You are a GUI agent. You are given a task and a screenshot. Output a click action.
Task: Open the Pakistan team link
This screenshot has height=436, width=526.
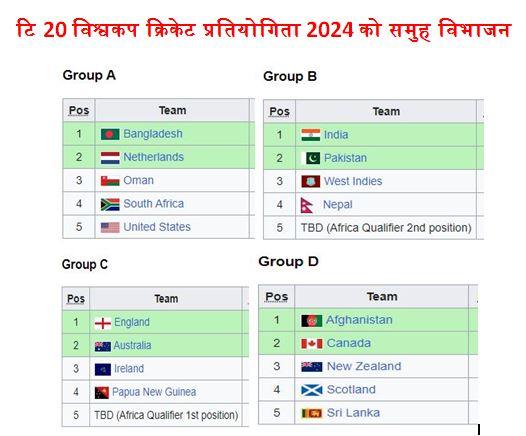pyautogui.click(x=345, y=158)
